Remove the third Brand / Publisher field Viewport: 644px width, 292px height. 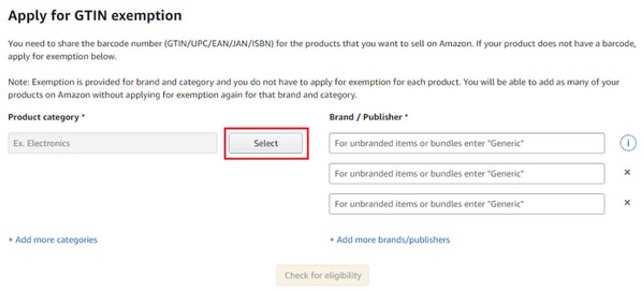(627, 202)
